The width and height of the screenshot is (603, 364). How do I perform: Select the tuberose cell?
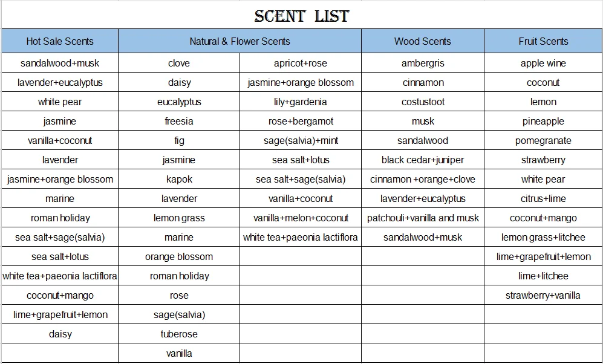[x=179, y=334]
